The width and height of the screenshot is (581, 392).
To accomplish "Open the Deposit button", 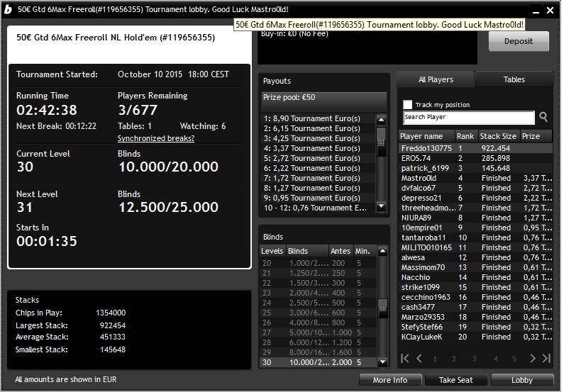I will click(519, 41).
